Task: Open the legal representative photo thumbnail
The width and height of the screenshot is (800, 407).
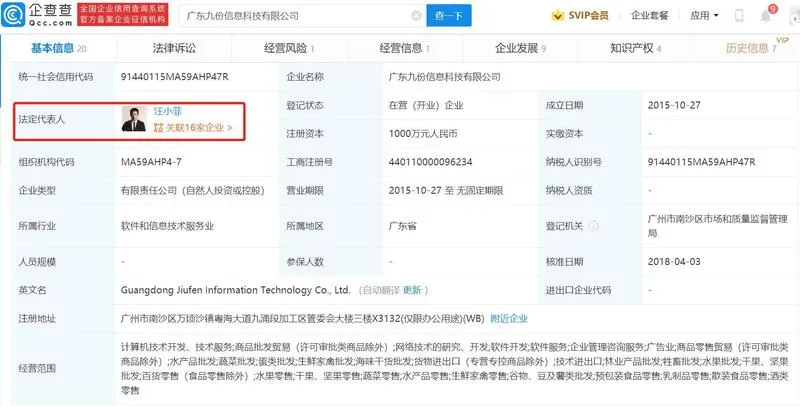Action: point(134,119)
